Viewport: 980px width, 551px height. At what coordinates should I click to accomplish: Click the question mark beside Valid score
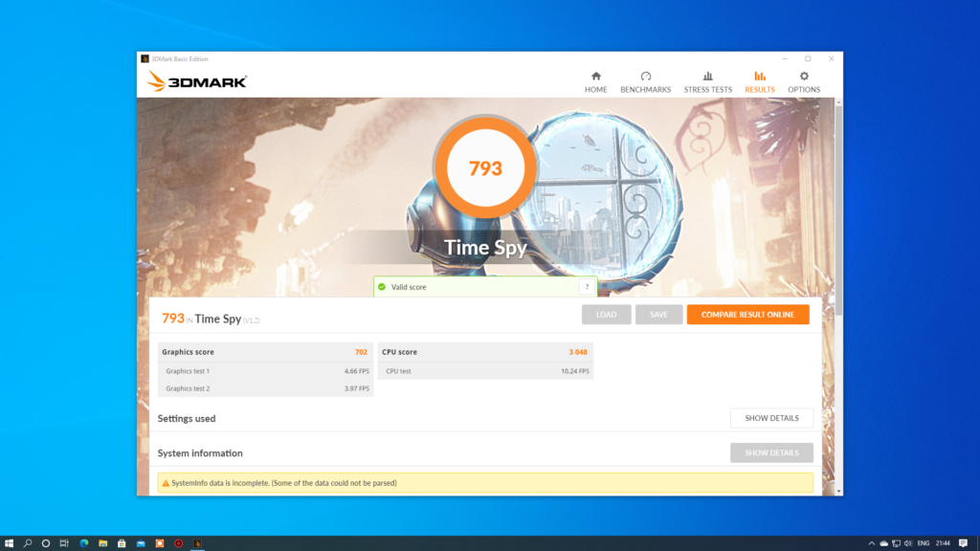pyautogui.click(x=587, y=287)
